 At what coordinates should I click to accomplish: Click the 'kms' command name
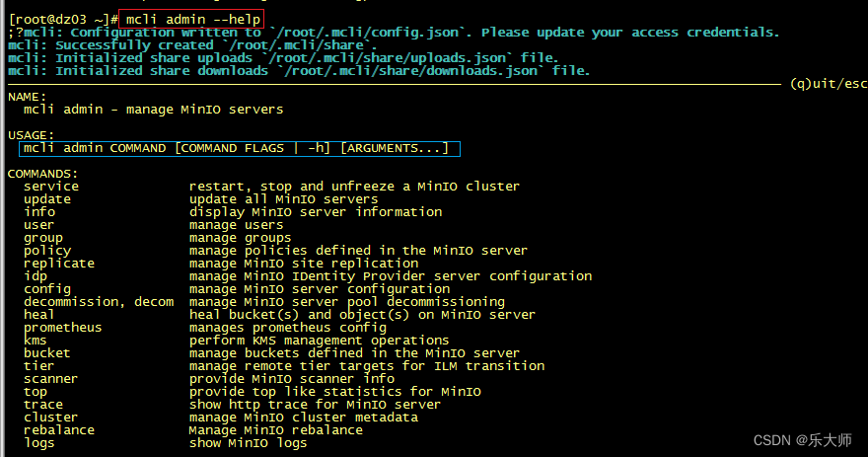point(35,341)
